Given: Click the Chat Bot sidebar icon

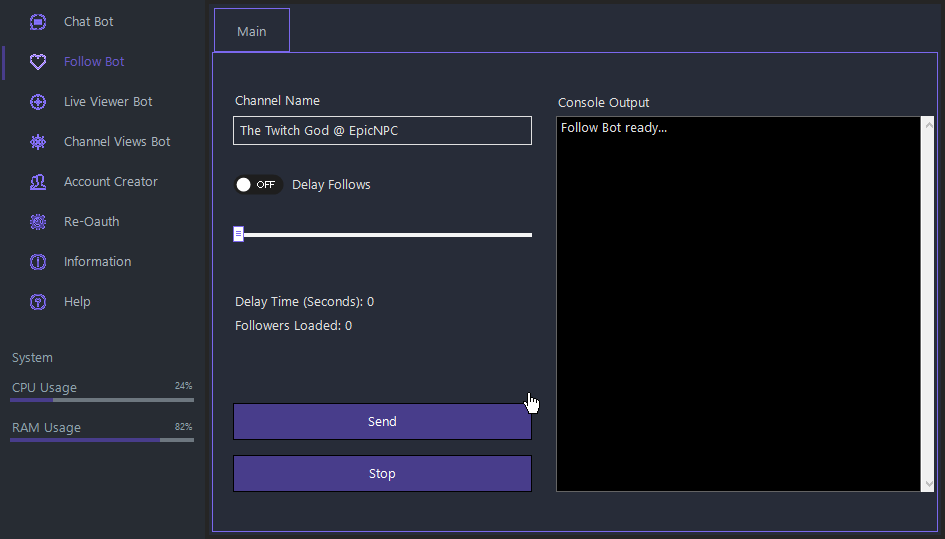Looking at the screenshot, I should pos(38,22).
